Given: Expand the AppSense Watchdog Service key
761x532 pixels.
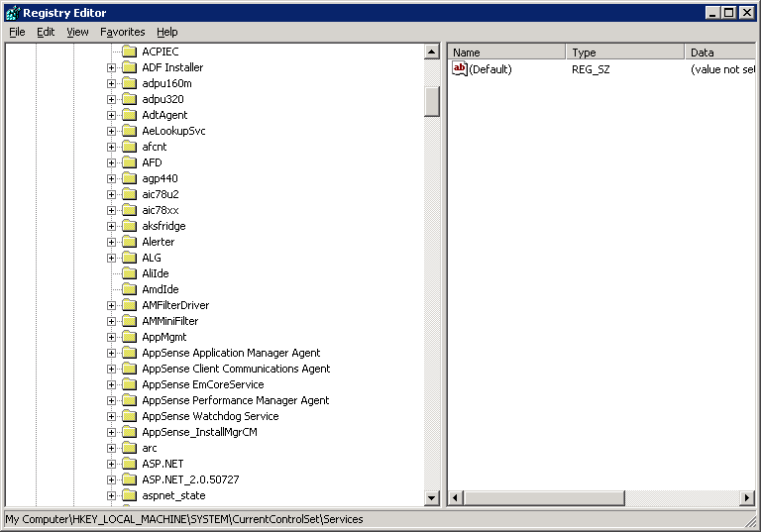Looking at the screenshot, I should click(111, 417).
